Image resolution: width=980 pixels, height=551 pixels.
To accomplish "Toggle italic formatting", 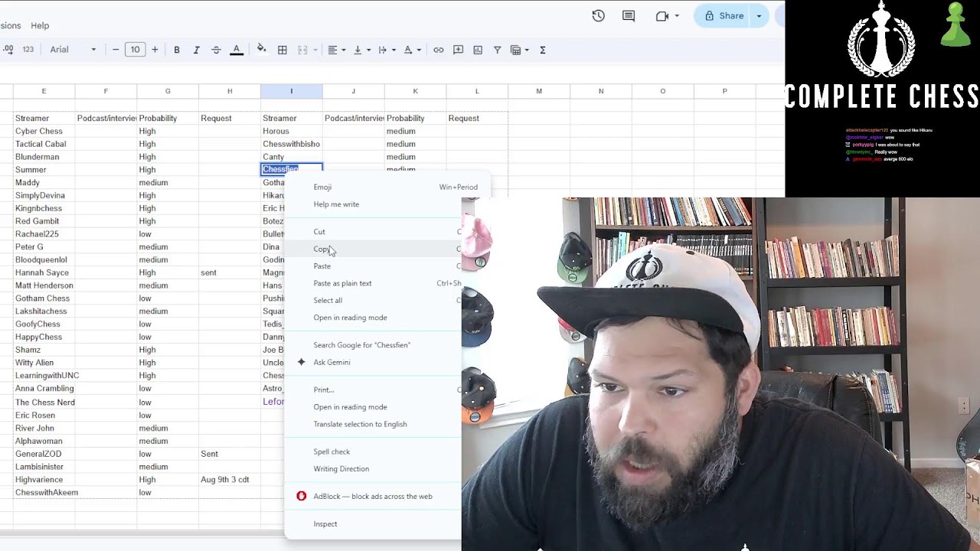I will pos(196,50).
